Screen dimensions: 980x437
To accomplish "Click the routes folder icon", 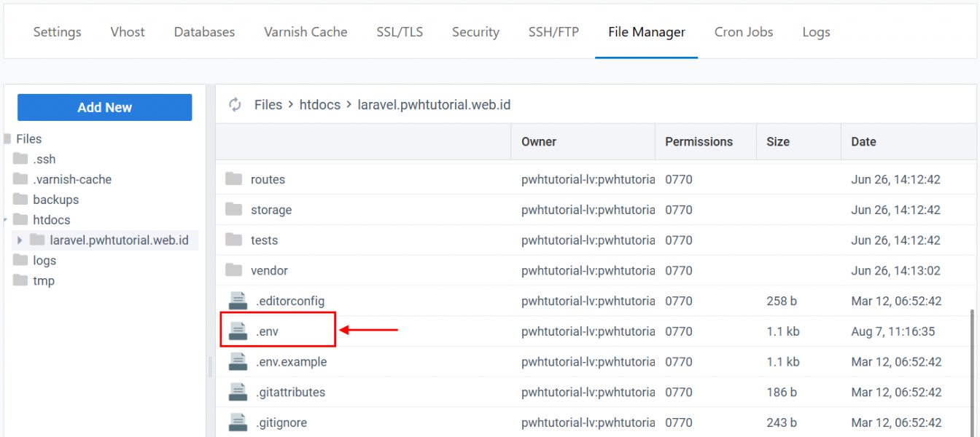I will click(x=233, y=179).
